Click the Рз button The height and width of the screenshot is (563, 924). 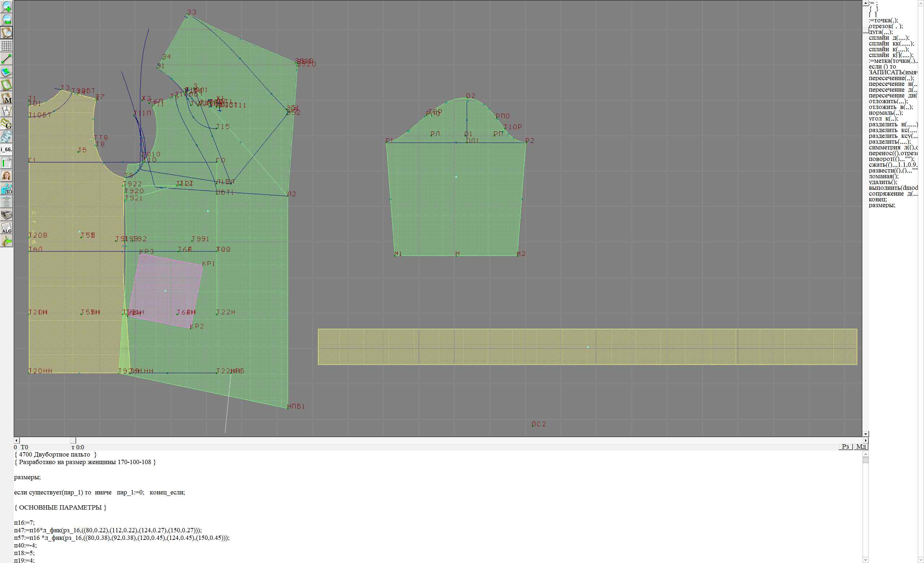[x=845, y=446]
